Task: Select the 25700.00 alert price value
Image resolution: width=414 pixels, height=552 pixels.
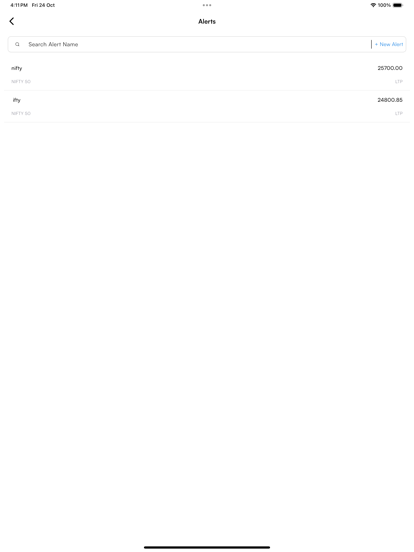Action: click(390, 68)
